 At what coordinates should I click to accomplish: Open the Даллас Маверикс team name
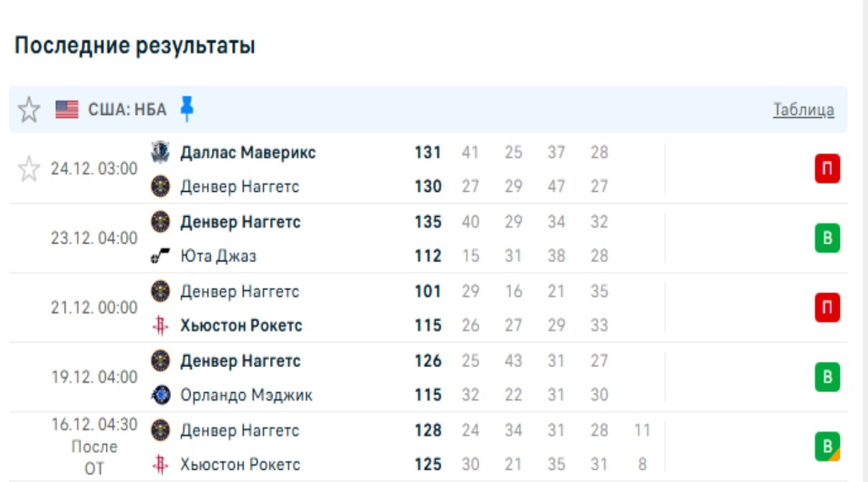(248, 152)
